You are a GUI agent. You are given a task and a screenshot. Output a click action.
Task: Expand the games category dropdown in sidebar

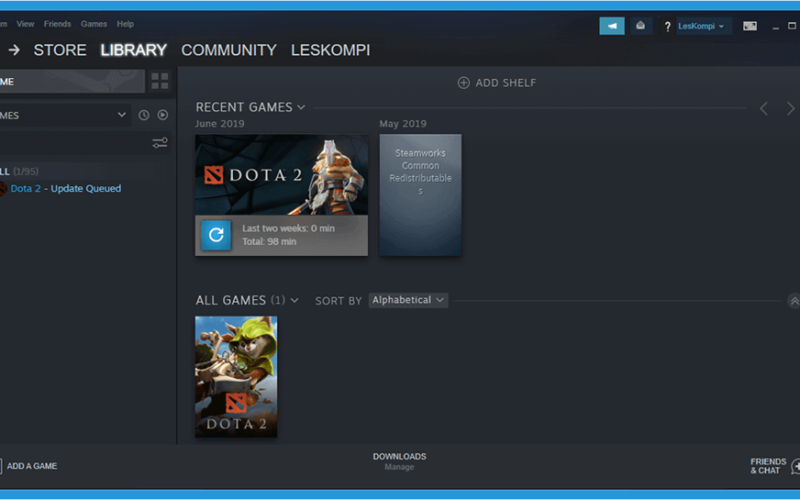[x=121, y=115]
